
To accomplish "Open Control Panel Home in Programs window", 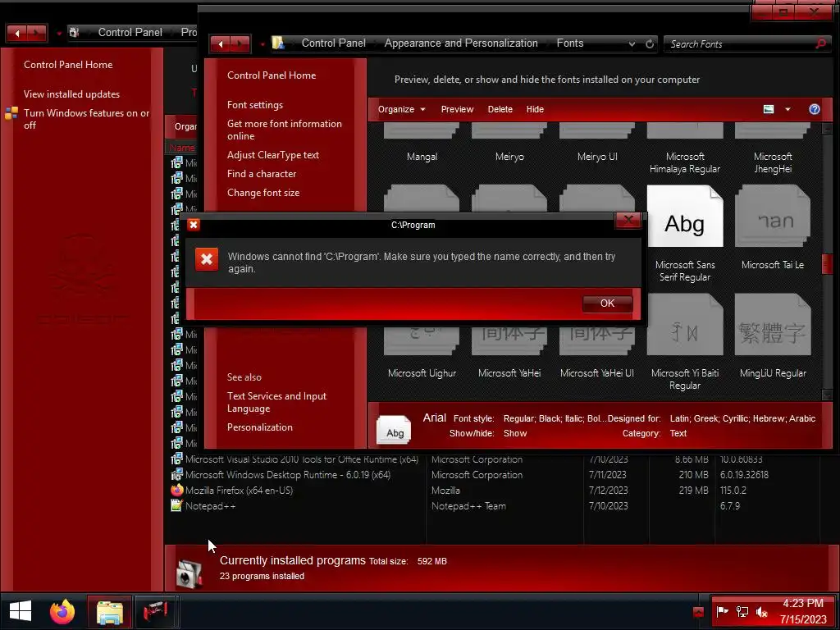I will 67,64.
